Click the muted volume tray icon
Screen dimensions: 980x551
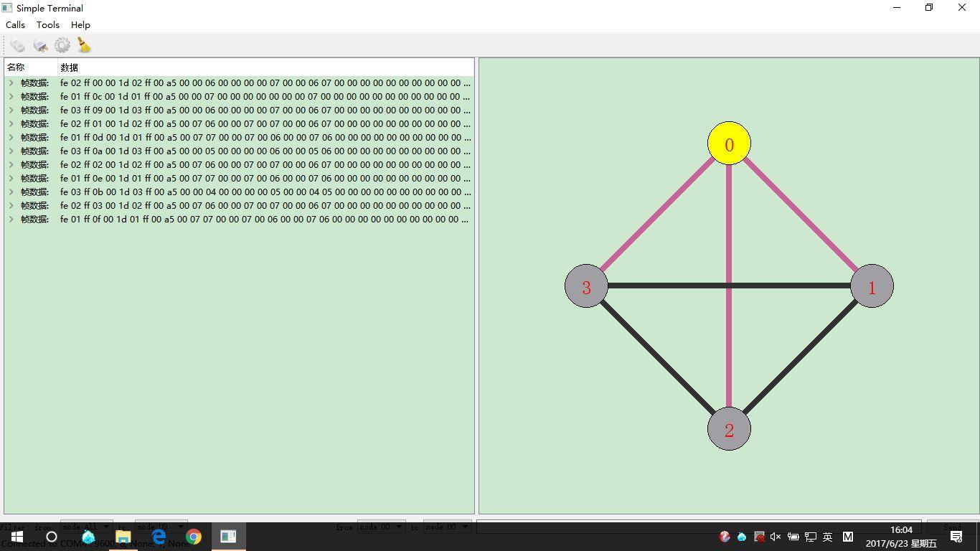pos(776,537)
